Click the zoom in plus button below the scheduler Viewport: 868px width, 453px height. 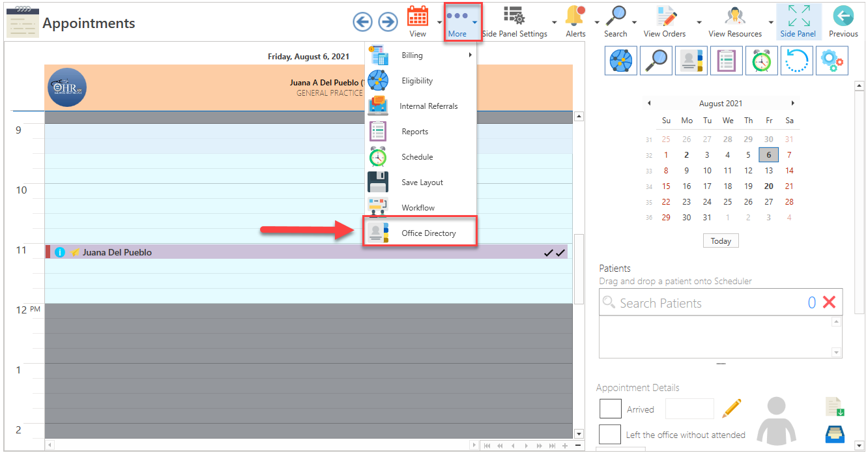coord(565,446)
